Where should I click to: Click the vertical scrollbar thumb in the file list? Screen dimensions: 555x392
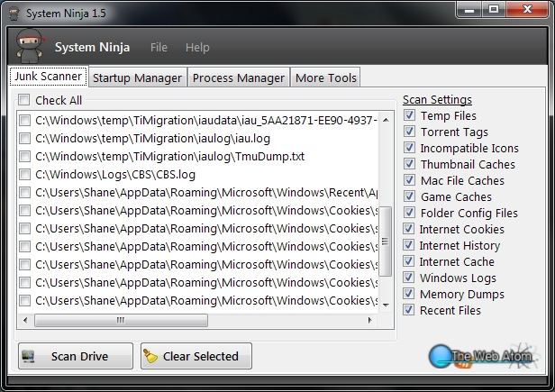tap(386, 242)
